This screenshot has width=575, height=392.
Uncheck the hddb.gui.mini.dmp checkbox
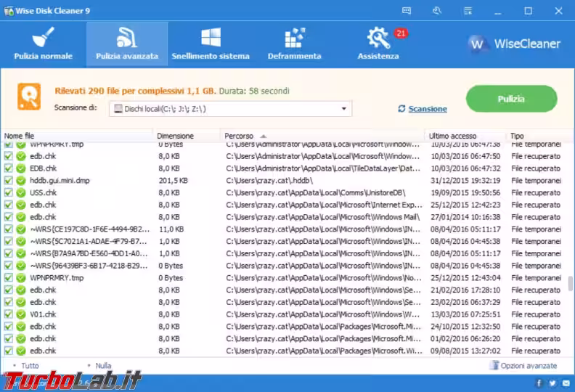(8, 181)
